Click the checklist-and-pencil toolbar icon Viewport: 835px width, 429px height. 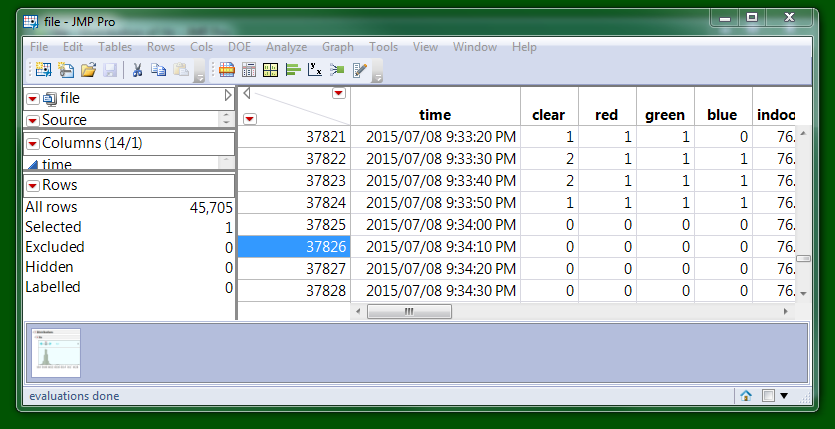click(360, 70)
